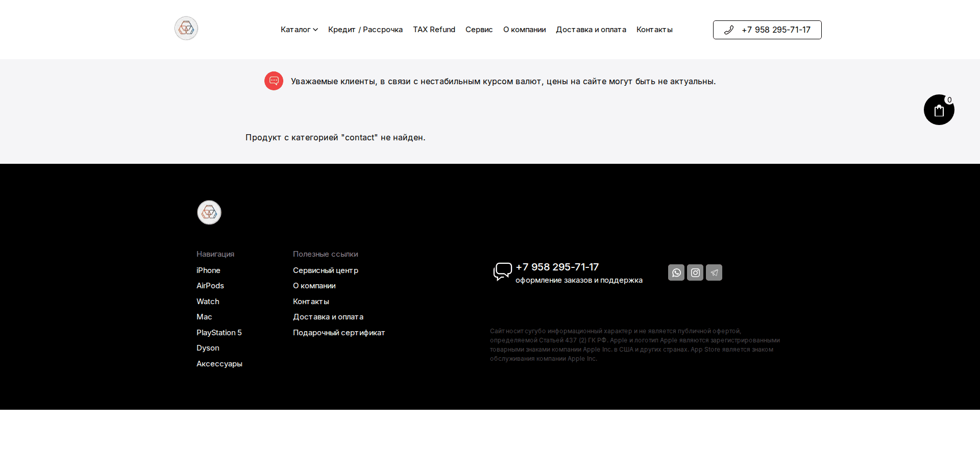Screen dimensions: 980x472
Task: Open the PlayStation 5 navigation link
Action: pos(219,332)
